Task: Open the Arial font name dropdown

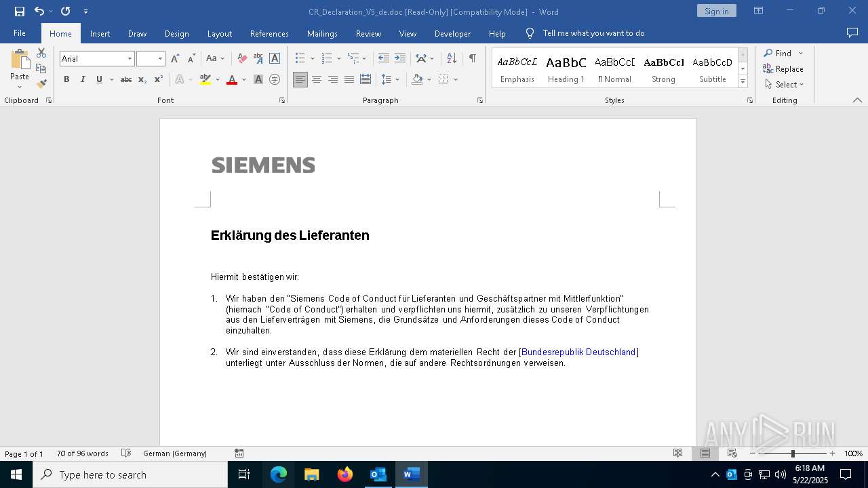Action: point(130,59)
